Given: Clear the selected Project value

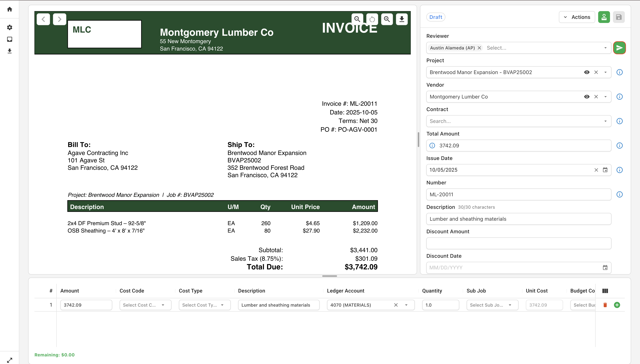Looking at the screenshot, I should (x=596, y=72).
